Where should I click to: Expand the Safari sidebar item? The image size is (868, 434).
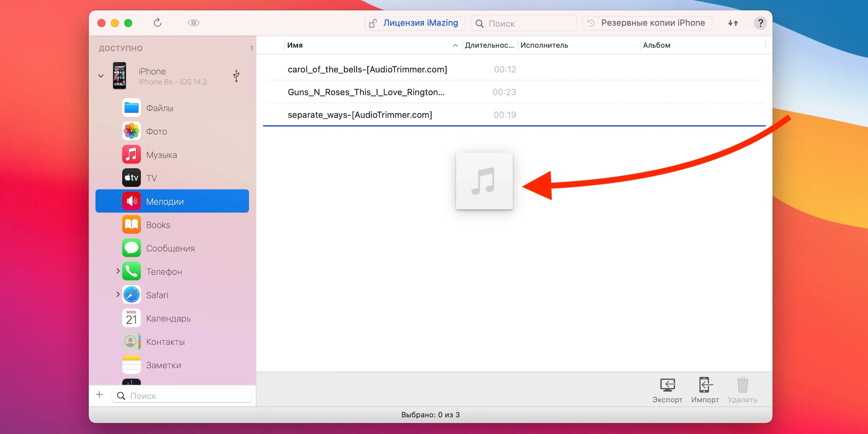pyautogui.click(x=118, y=294)
